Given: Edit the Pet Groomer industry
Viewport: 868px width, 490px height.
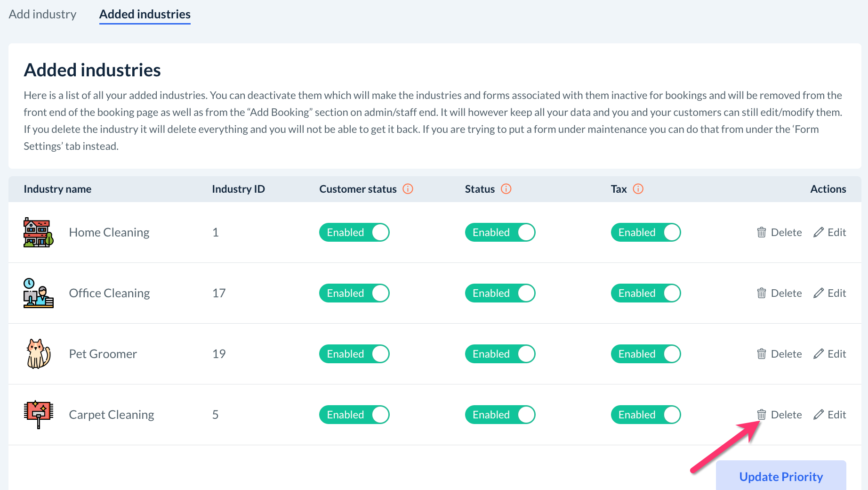Looking at the screenshot, I should click(830, 354).
